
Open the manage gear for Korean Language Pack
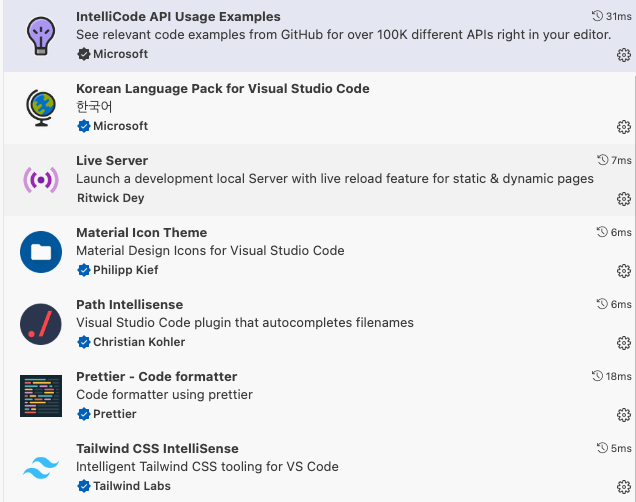(624, 127)
